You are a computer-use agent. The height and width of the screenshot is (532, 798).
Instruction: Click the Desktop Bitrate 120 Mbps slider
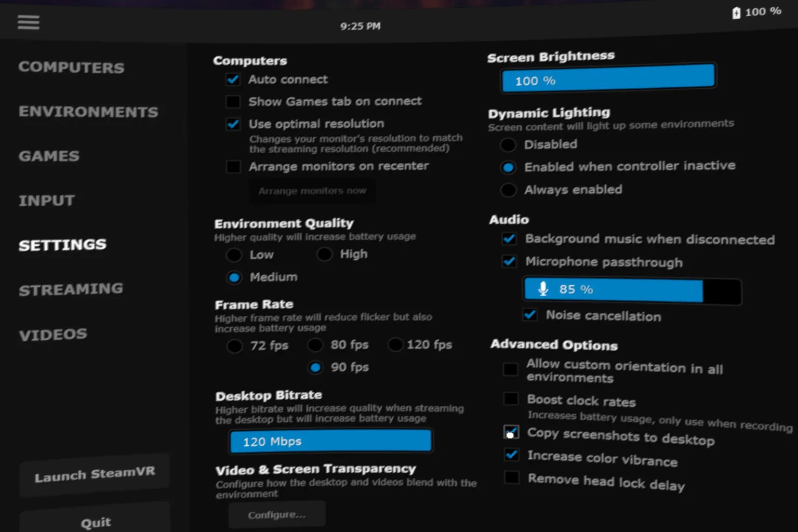coord(330,441)
